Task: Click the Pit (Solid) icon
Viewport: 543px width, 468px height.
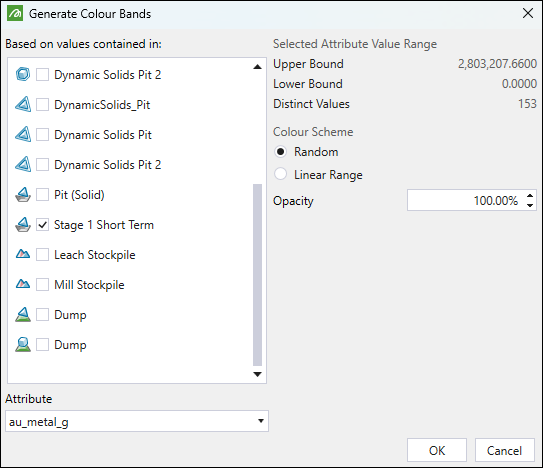Action: (x=23, y=195)
